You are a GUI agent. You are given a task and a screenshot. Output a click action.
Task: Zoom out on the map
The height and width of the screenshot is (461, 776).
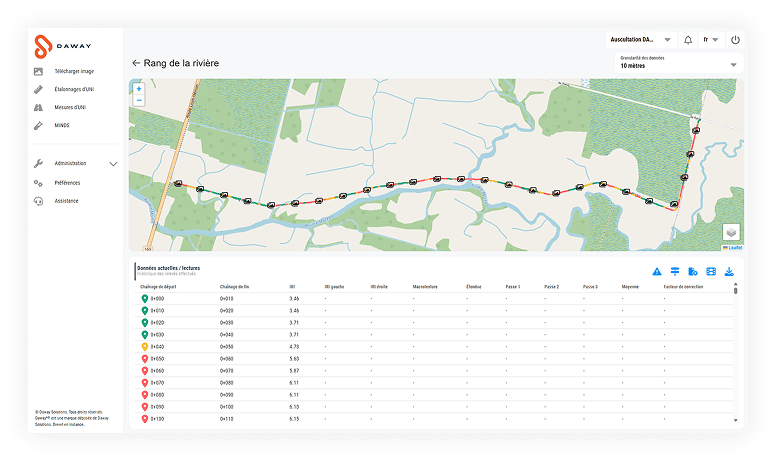(x=138, y=100)
